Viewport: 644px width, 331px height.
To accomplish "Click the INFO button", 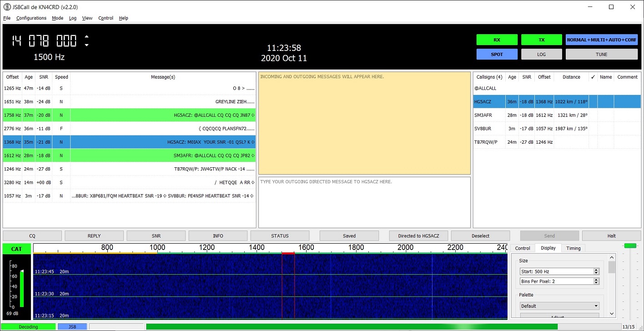I will pyautogui.click(x=218, y=236).
